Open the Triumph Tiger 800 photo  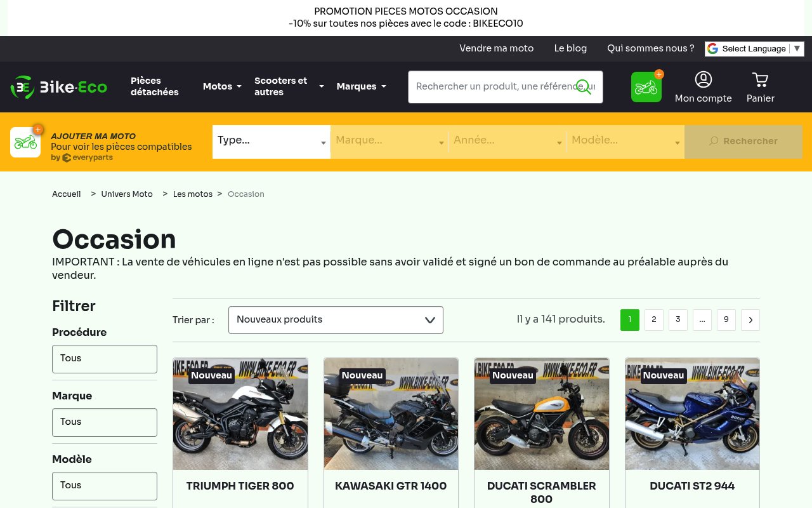[x=240, y=414]
